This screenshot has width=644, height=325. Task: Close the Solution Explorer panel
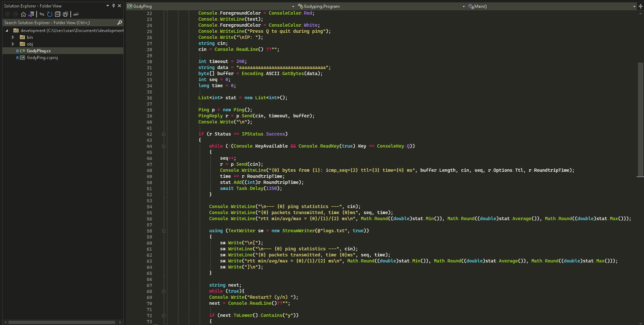(119, 6)
